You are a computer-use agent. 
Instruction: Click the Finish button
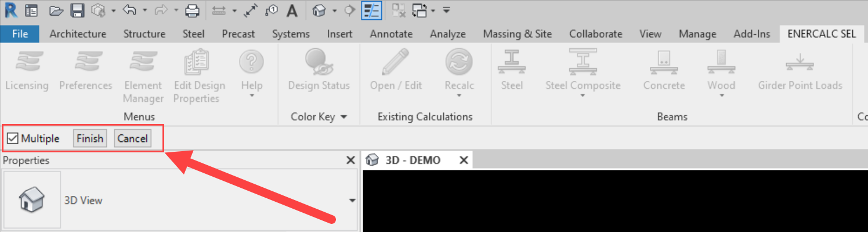[90, 138]
